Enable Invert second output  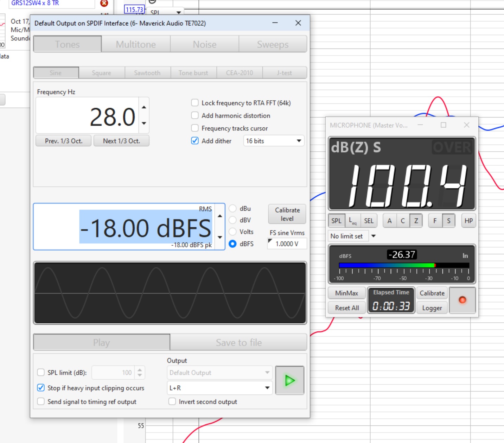click(172, 401)
